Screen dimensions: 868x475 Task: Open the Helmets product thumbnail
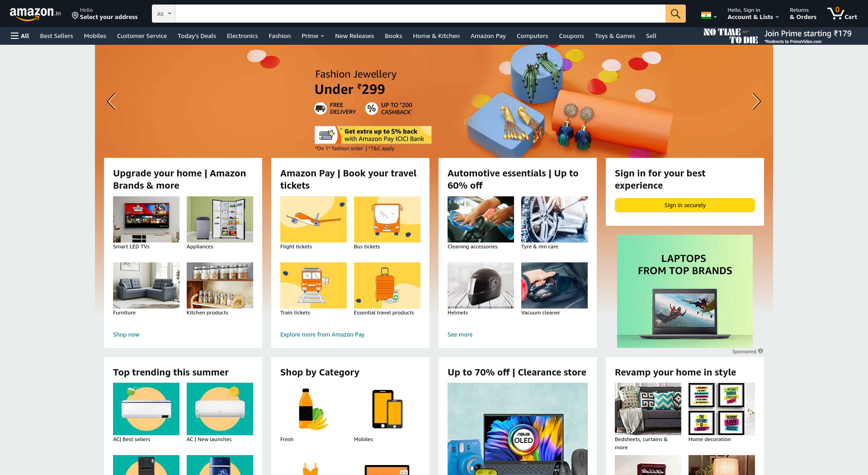pyautogui.click(x=481, y=285)
